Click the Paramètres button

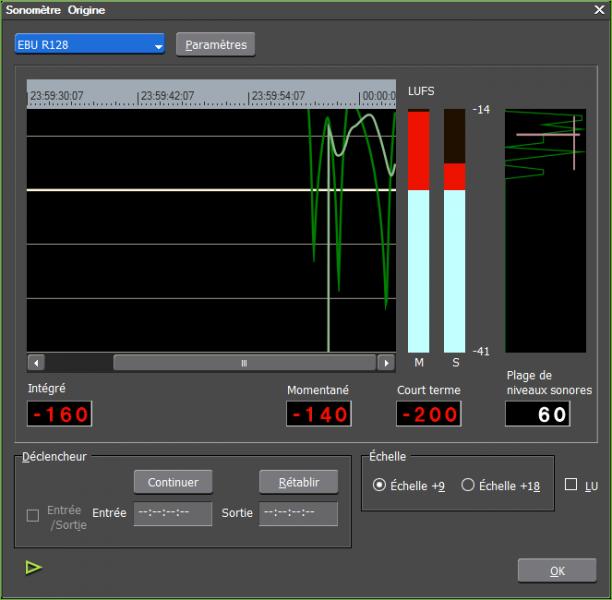click(x=215, y=45)
